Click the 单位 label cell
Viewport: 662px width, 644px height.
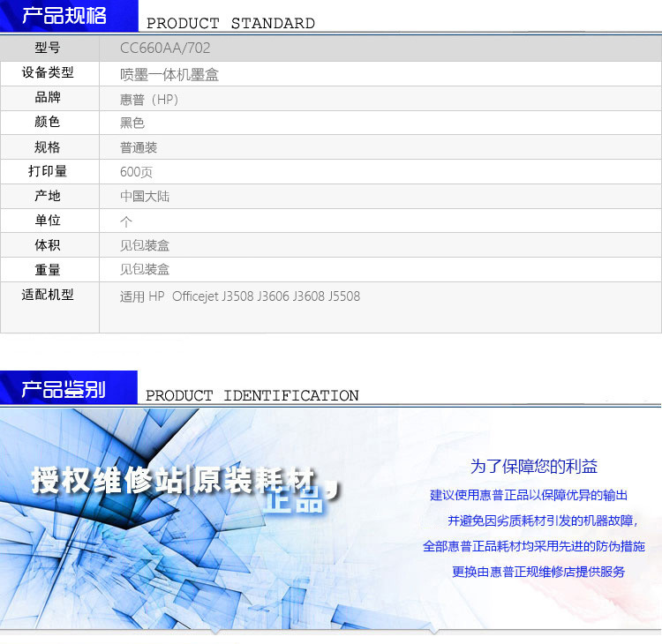(49, 221)
